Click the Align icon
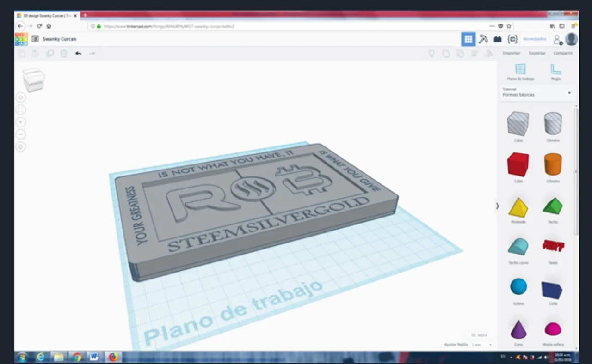Image resolution: width=592 pixels, height=364 pixels. (474, 54)
